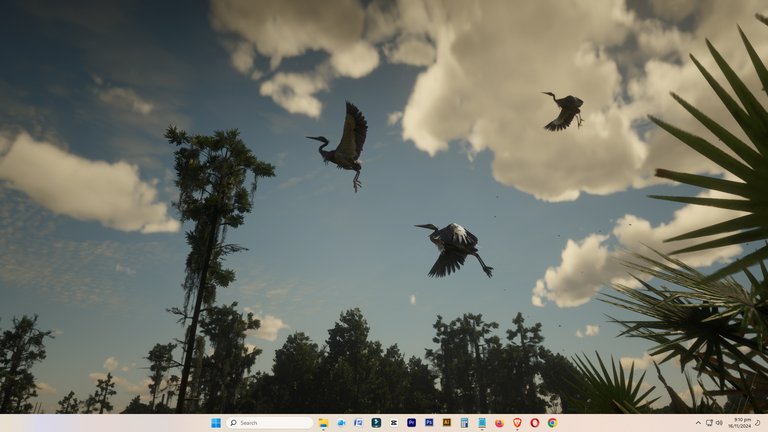Open the network status tray icon
This screenshot has width=768, height=432.
[x=709, y=423]
